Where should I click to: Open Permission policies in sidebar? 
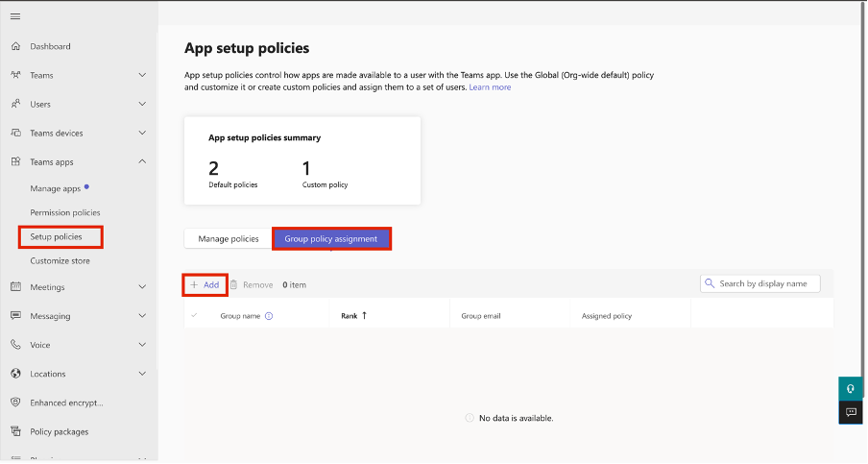(x=65, y=212)
